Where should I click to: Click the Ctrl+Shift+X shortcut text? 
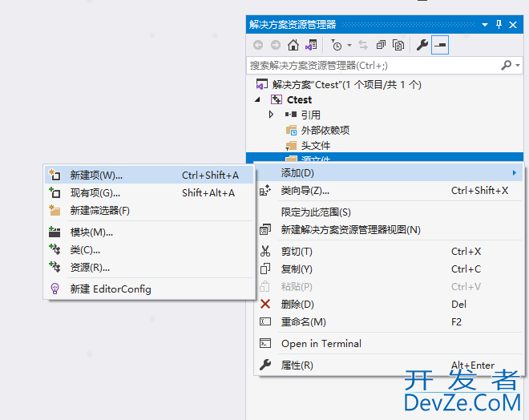point(479,191)
